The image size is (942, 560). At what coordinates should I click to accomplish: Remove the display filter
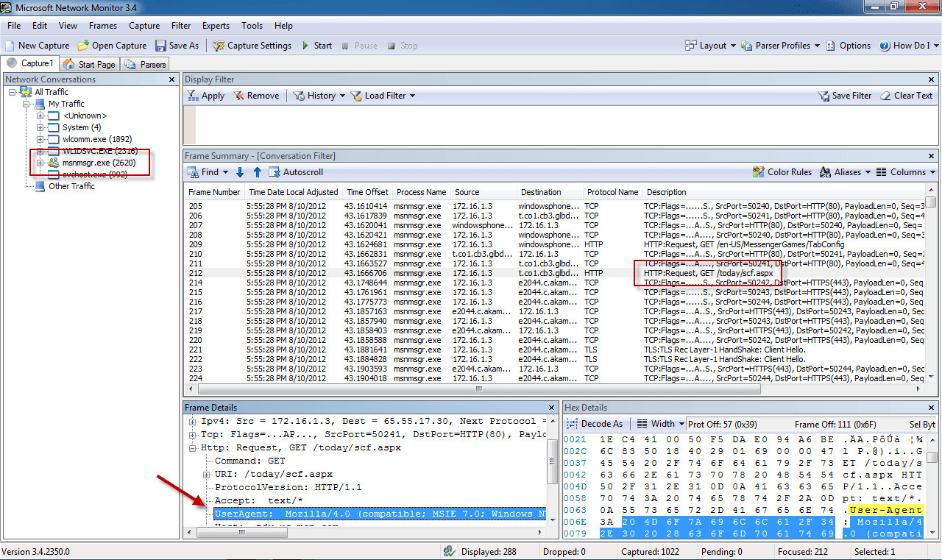tap(256, 96)
